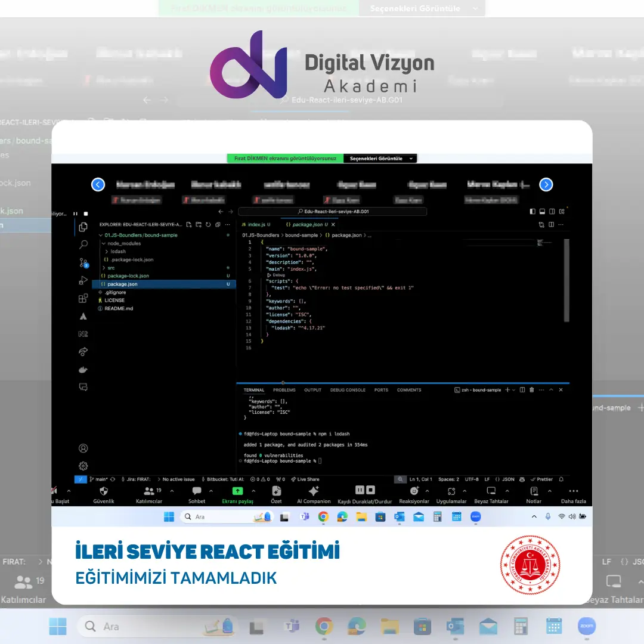Toggle the secondary sidebar layout button

pos(552,212)
